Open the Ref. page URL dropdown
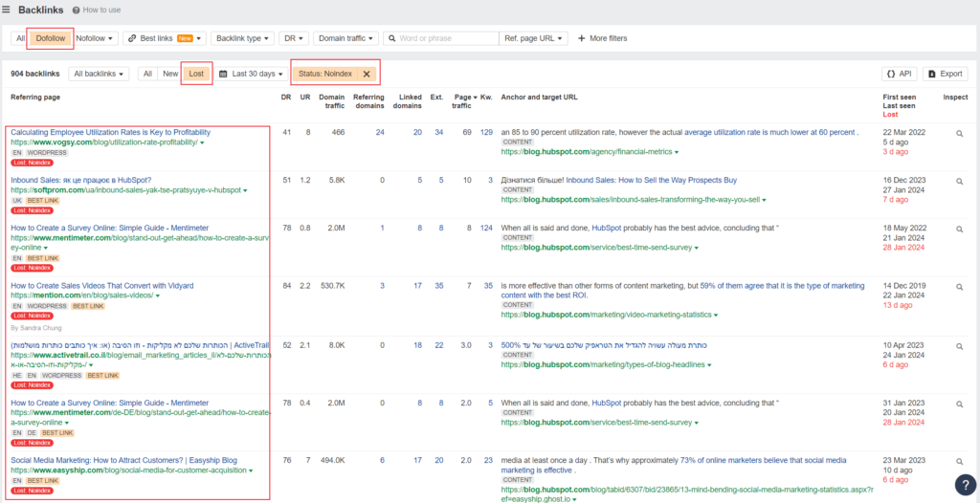Screen dimensions: 980x503 [x=533, y=38]
